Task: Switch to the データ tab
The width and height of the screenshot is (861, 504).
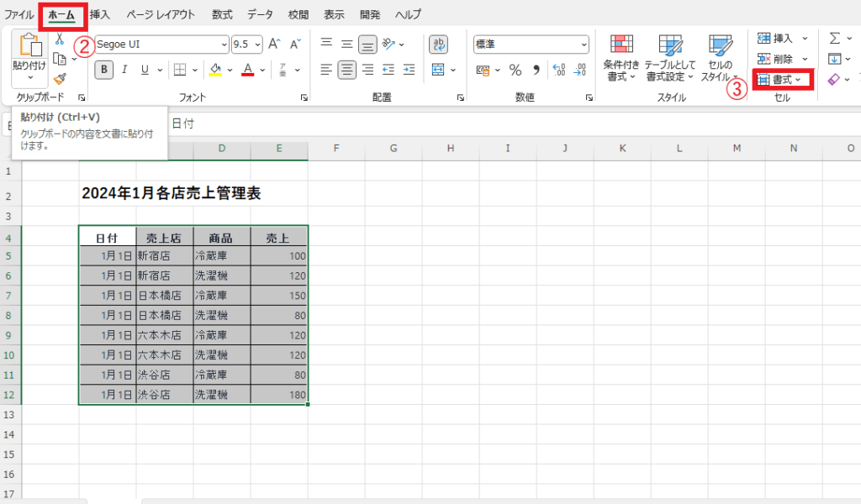Action: [260, 15]
